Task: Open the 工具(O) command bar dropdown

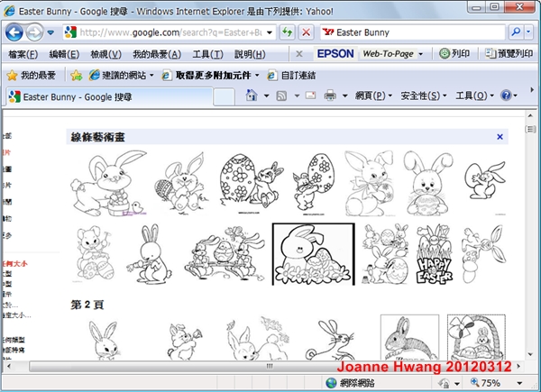Action: pyautogui.click(x=474, y=96)
